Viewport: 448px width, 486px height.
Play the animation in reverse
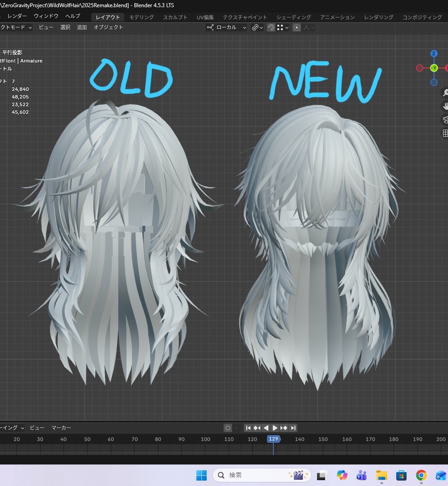[266, 428]
